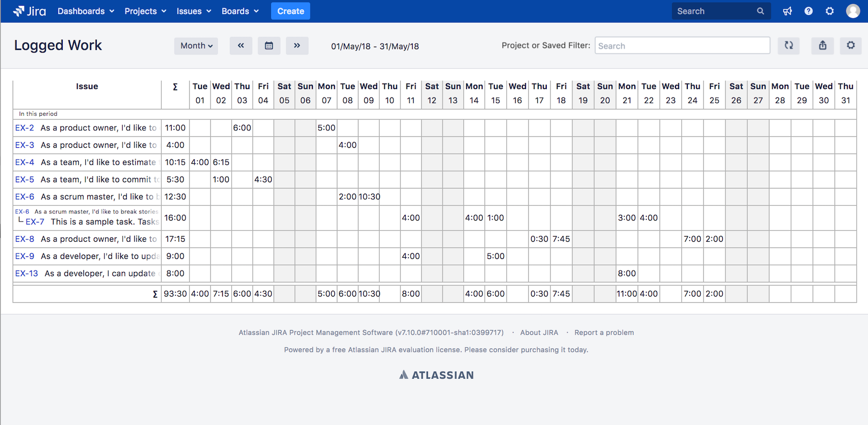Open small parent EX-6 link above EX-7
Screen dimensions: 868x425
click(x=22, y=212)
